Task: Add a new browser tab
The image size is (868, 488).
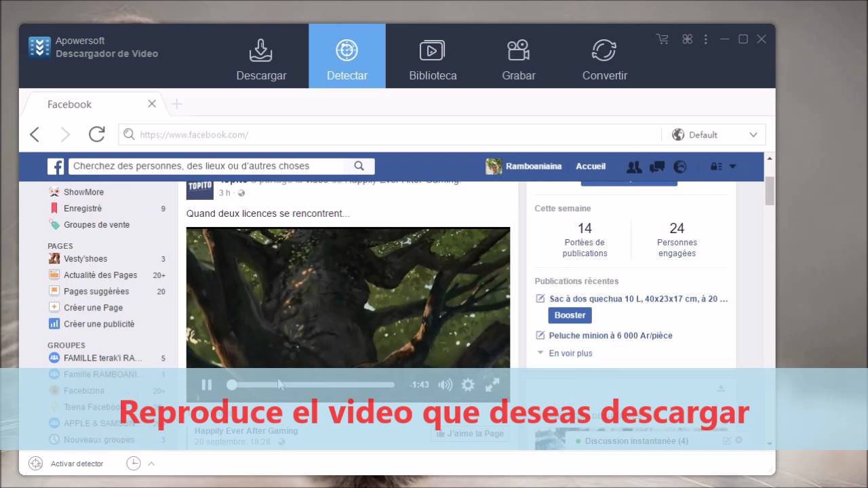Action: (177, 104)
